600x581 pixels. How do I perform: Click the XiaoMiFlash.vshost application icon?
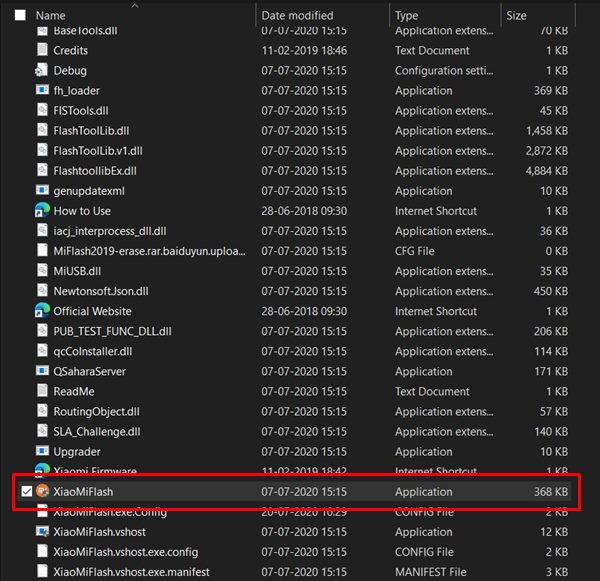tap(42, 531)
